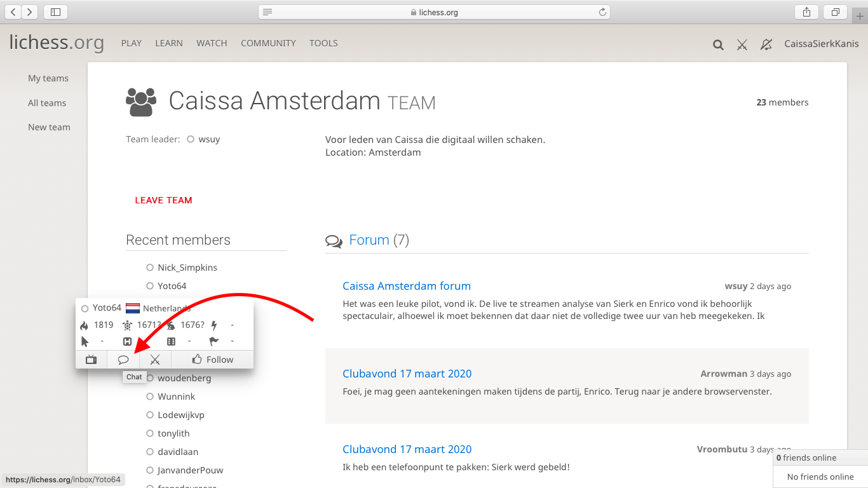Select the Rapid rabbit rating icon
Image resolution: width=868 pixels, height=488 pixels.
click(170, 325)
